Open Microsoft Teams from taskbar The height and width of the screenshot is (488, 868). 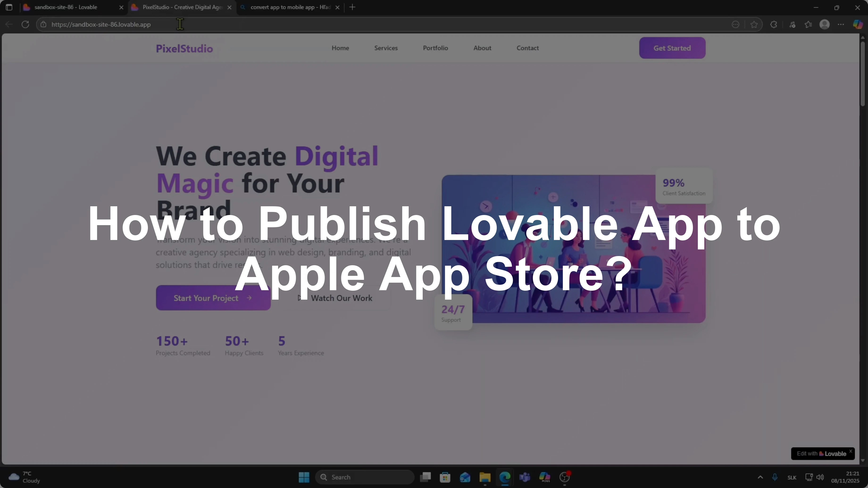[x=525, y=477]
